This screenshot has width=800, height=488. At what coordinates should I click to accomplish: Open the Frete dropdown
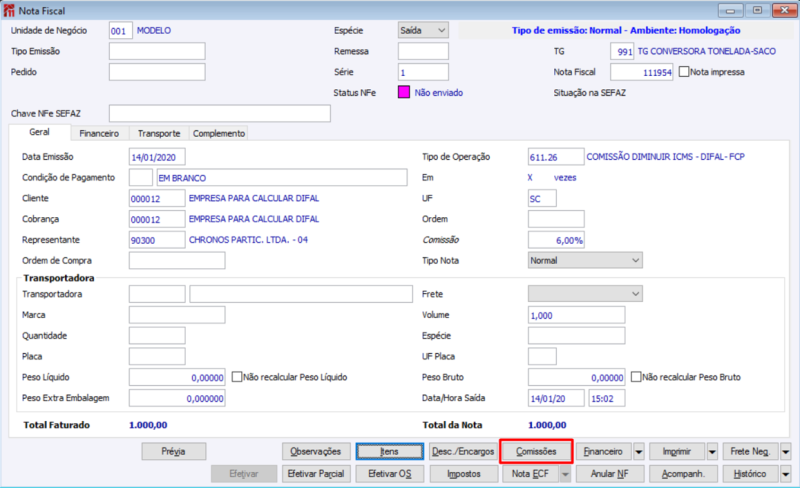point(585,294)
